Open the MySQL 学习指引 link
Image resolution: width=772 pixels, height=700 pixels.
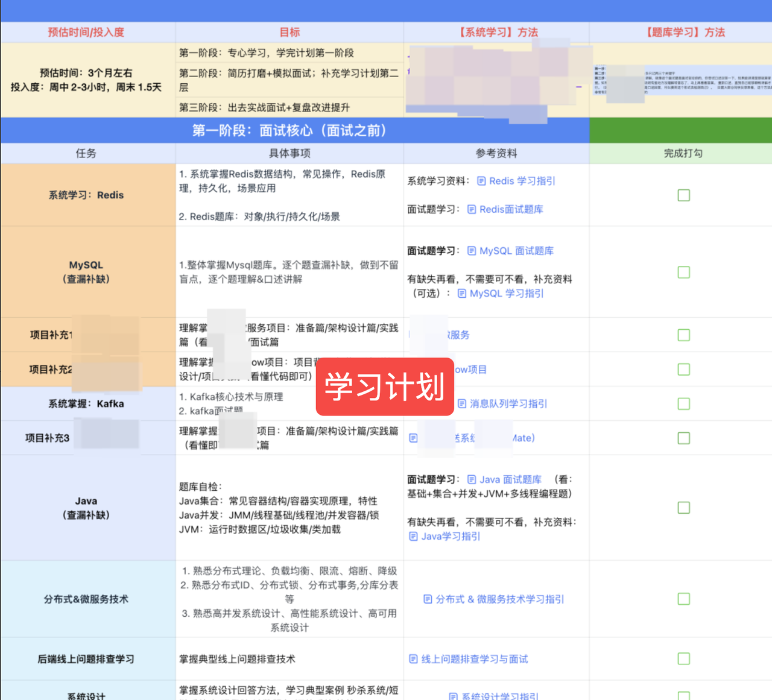coord(501,294)
